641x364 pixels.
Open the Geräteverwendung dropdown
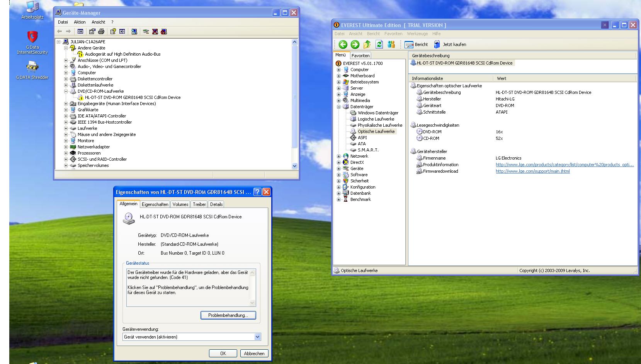pos(258,337)
